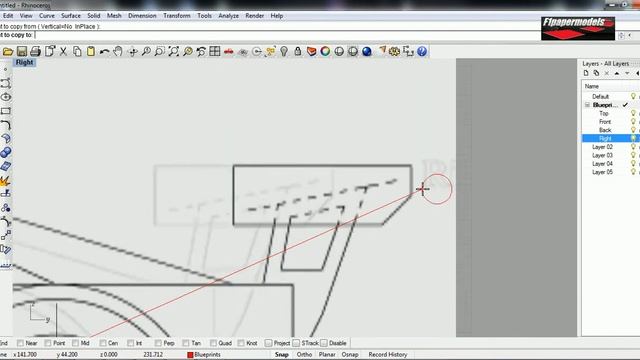Click the four-viewport layout icon
Image resolution: width=640 pixels, height=360 pixels.
215,51
